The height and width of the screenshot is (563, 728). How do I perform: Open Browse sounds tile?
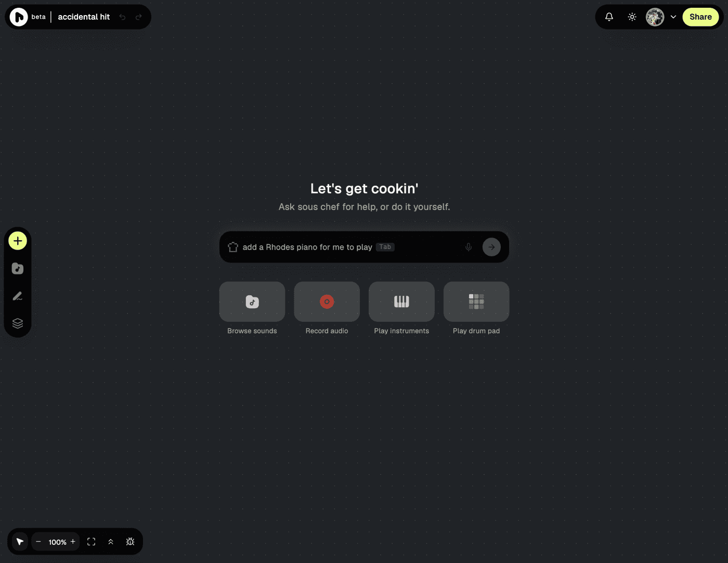coord(252,302)
